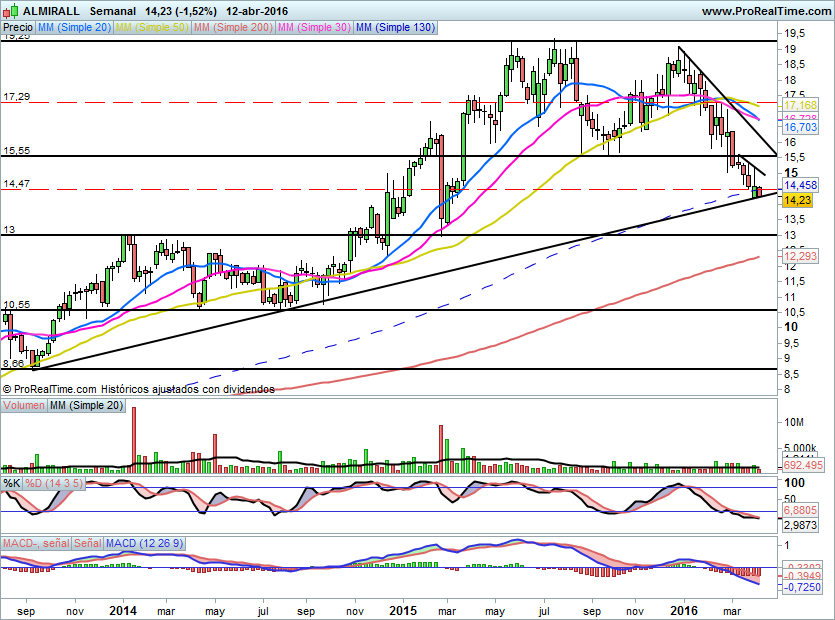Image resolution: width=835 pixels, height=620 pixels.
Task: Select the MACD-, señal histogram label
Action: pyautogui.click(x=36, y=543)
